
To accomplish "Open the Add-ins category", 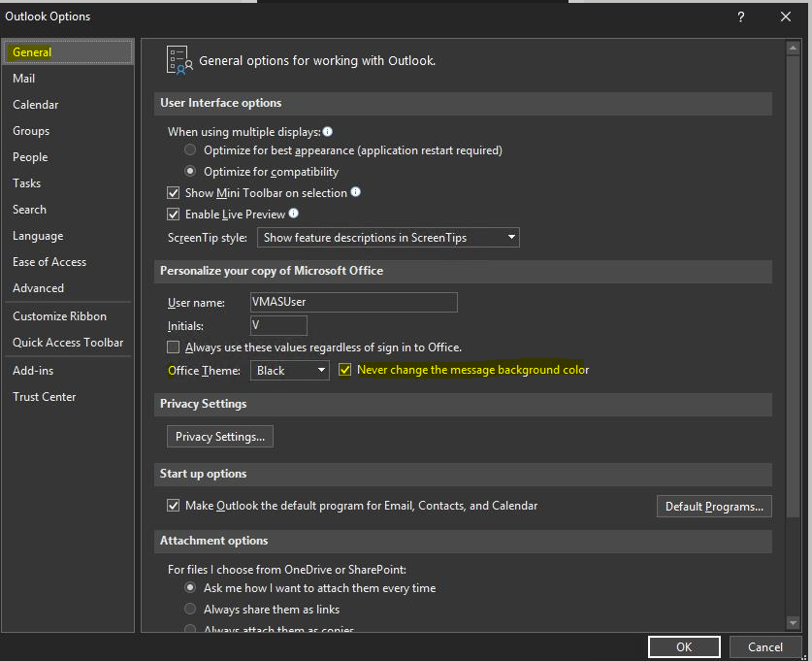I will tap(68, 371).
